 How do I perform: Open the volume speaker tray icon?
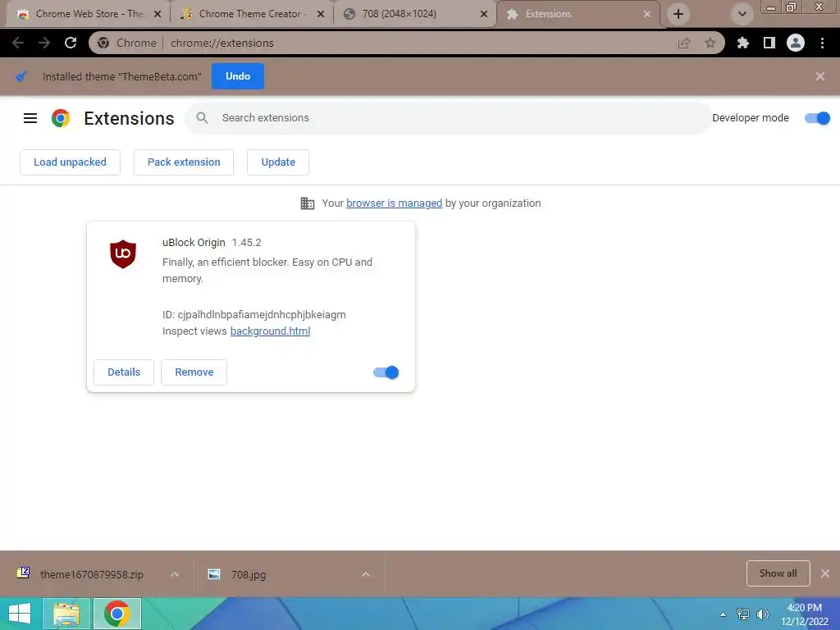762,614
